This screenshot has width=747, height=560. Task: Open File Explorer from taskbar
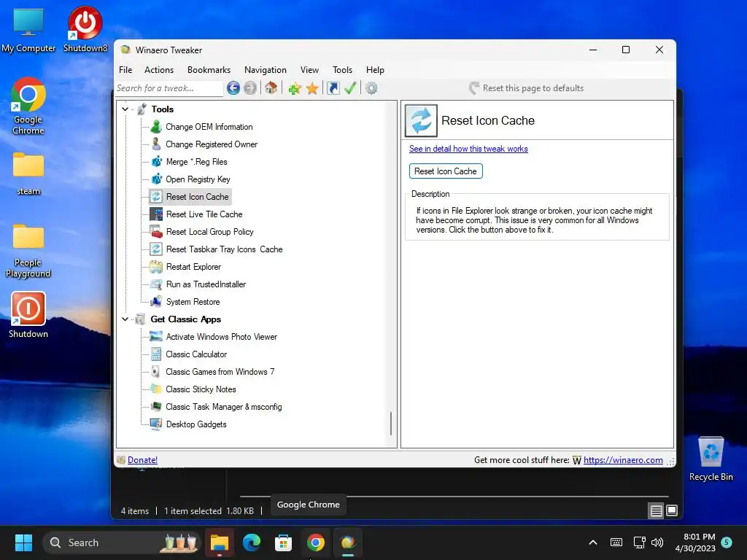pyautogui.click(x=220, y=542)
